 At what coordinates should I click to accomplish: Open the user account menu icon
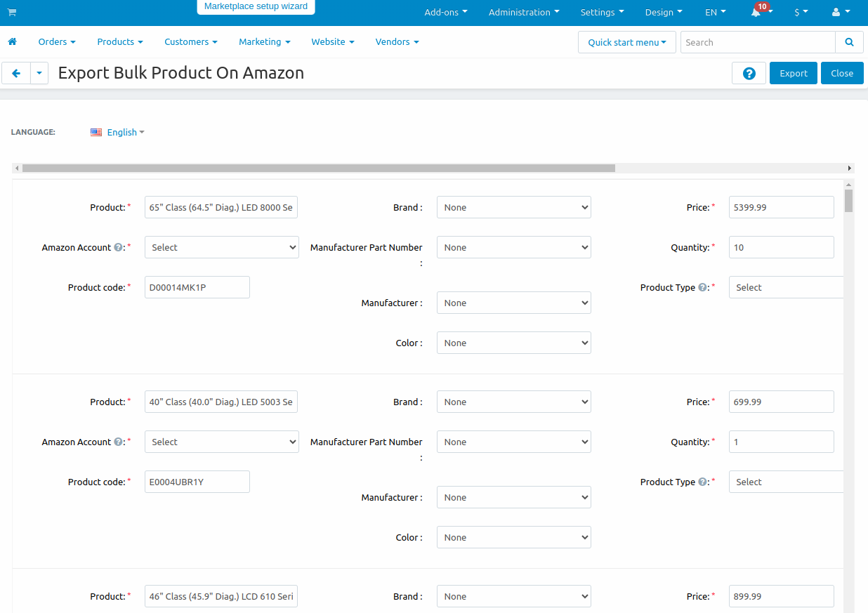pyautogui.click(x=841, y=12)
